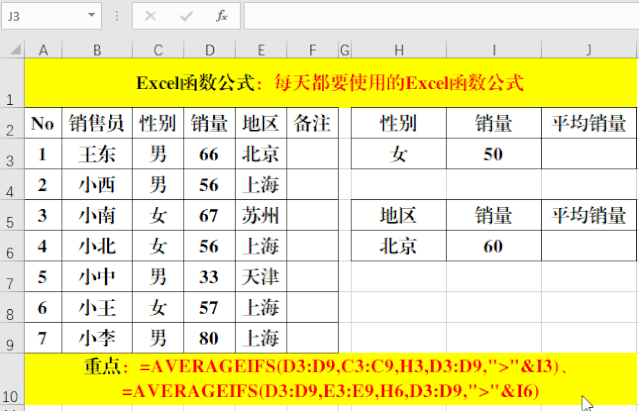Select row 10 header
The height and width of the screenshot is (411, 639).
12,379
